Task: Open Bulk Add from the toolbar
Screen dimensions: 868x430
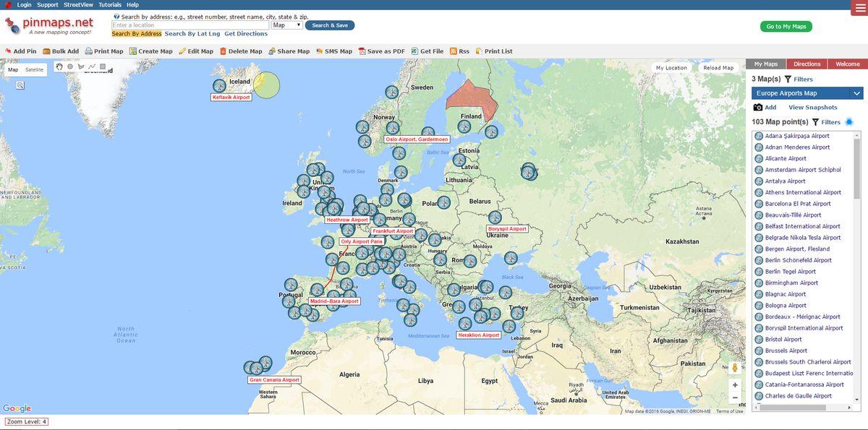Action: coord(61,51)
